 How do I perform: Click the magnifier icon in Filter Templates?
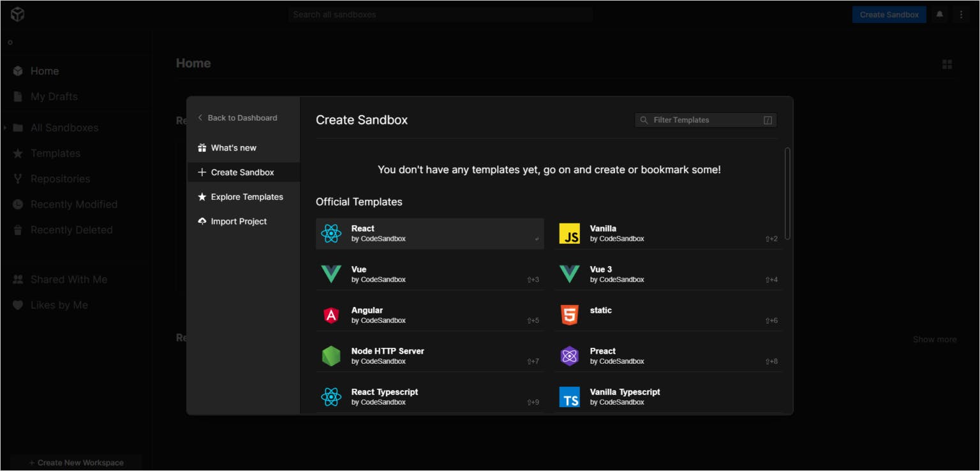pos(644,120)
